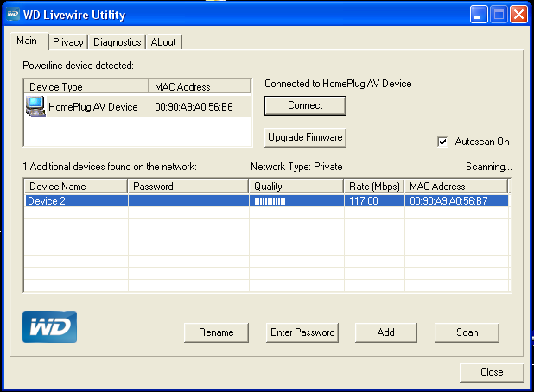Viewport: 534px width, 392px height.
Task: Click the Rate (Mbps) column header
Action: coord(374,187)
